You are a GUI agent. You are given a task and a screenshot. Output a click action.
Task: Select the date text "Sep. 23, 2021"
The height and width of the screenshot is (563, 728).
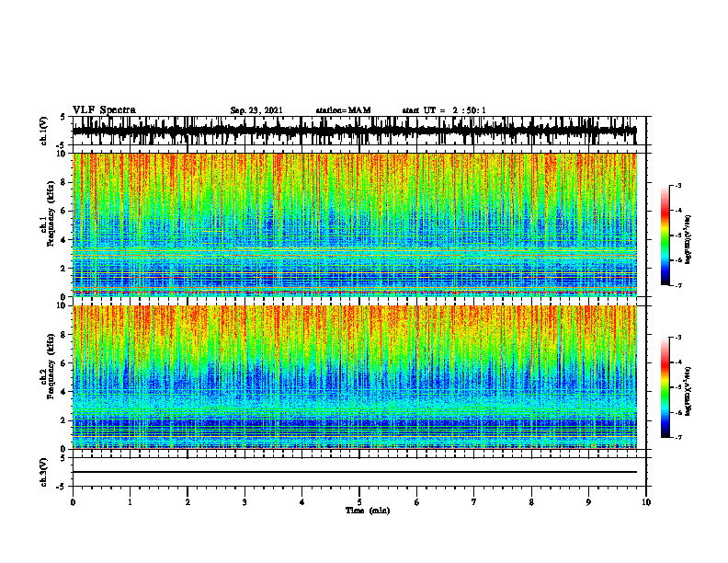point(256,110)
